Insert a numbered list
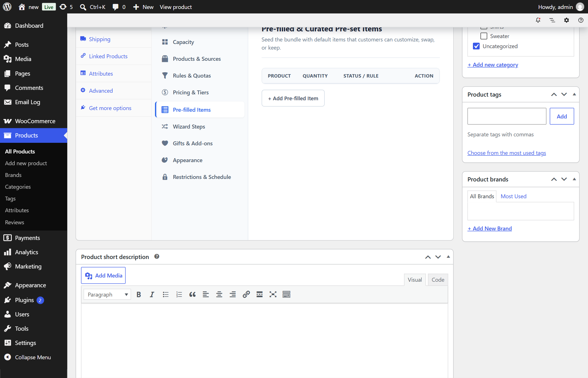Viewport: 588px width, 378px height. (179, 294)
